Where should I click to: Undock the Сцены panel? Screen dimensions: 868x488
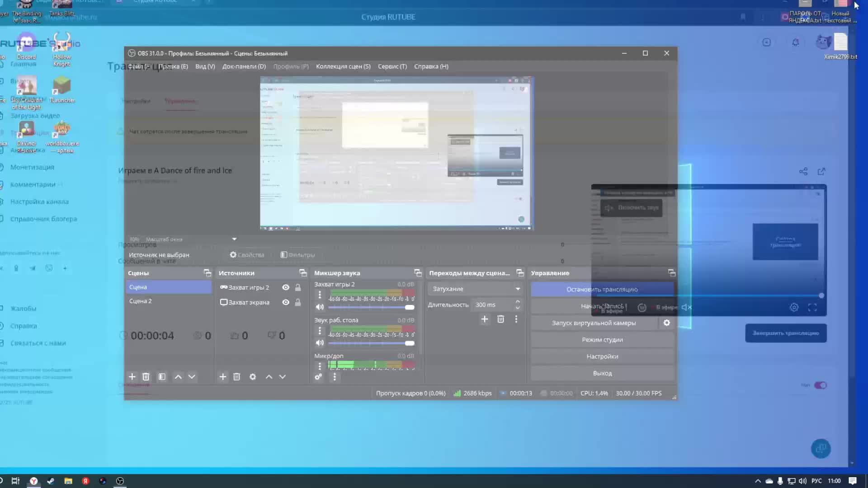pyautogui.click(x=208, y=273)
